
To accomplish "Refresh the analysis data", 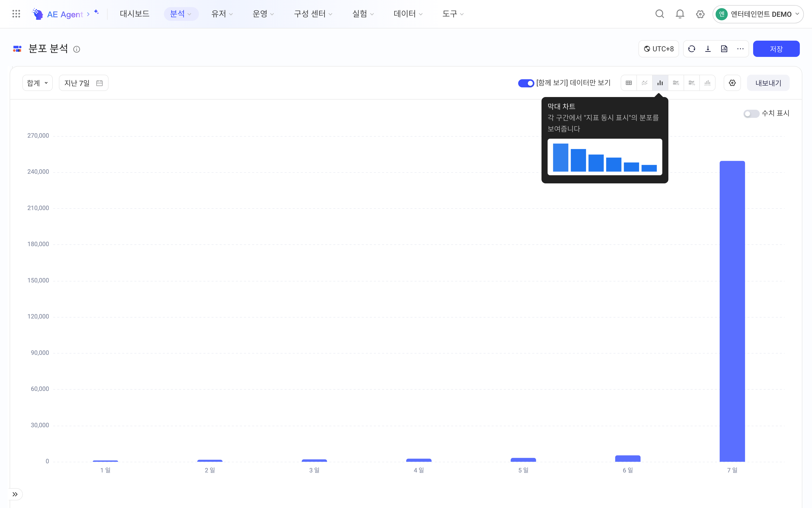I will pyautogui.click(x=691, y=49).
